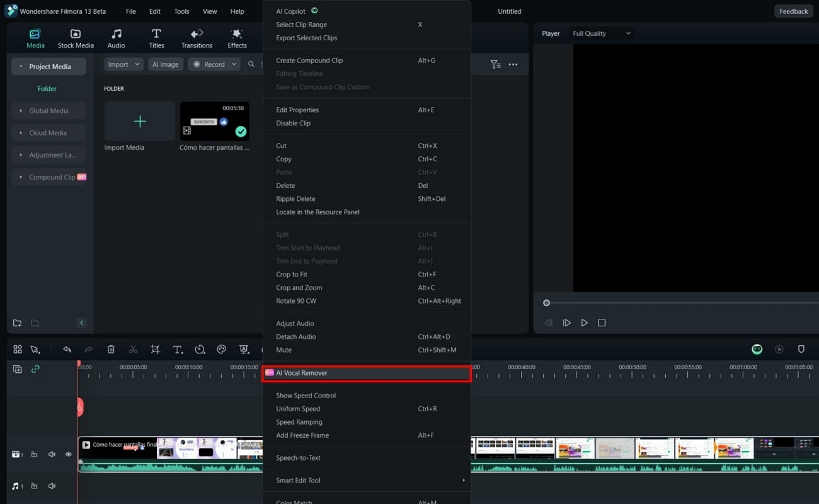Screen dimensions: 819x504
Task: Click the render preview icon
Action: tap(779, 349)
